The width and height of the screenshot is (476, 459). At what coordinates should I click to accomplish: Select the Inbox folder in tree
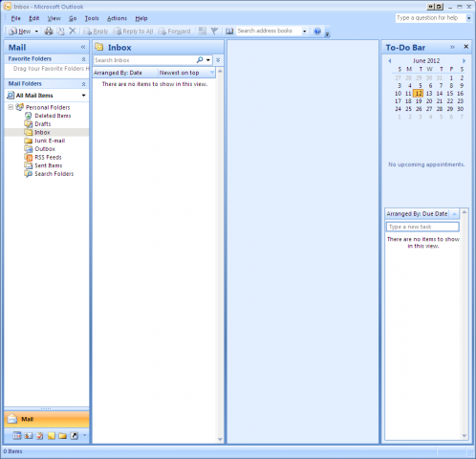pos(42,132)
